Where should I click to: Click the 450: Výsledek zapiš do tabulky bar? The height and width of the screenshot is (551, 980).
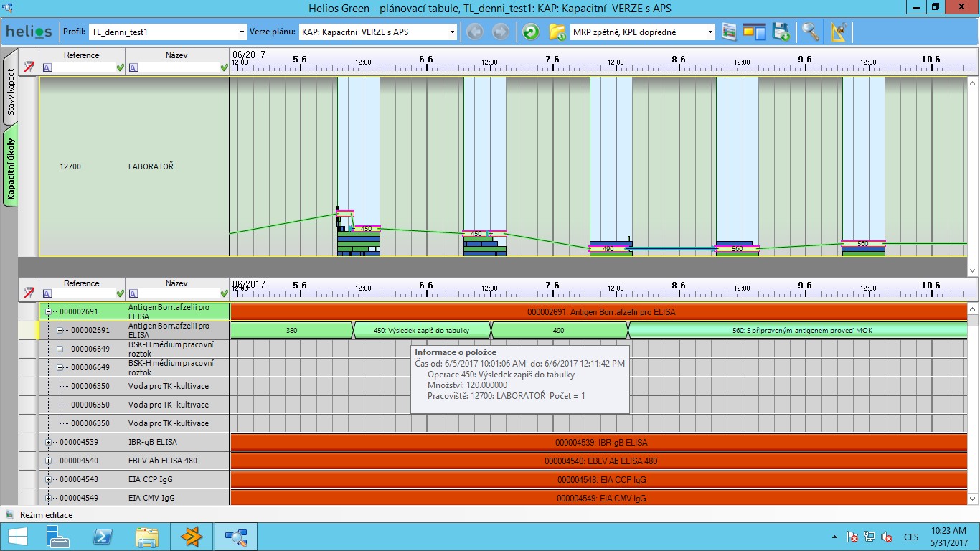[422, 331]
